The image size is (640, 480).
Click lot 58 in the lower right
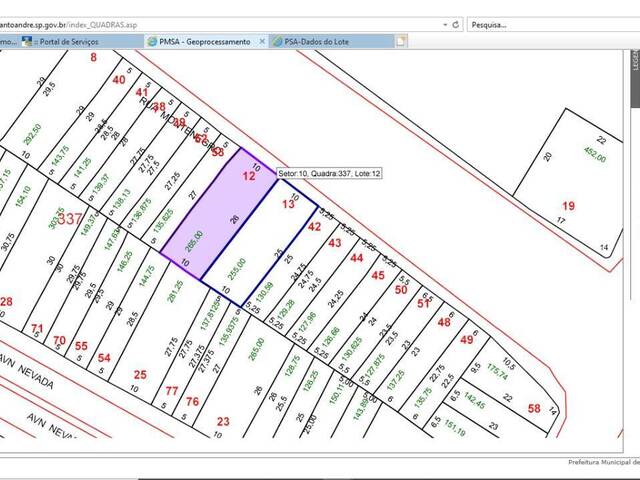click(534, 407)
